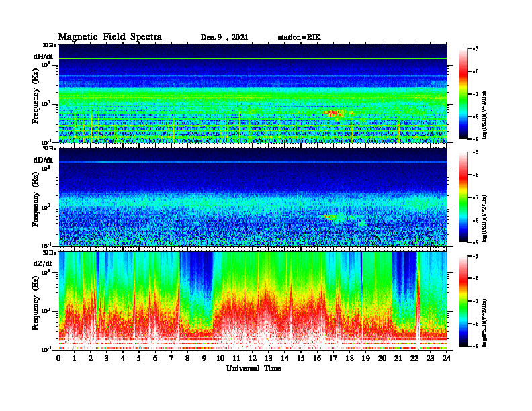Click the -7 value on dD/dt color scale
532x411 pixels.
(476, 197)
